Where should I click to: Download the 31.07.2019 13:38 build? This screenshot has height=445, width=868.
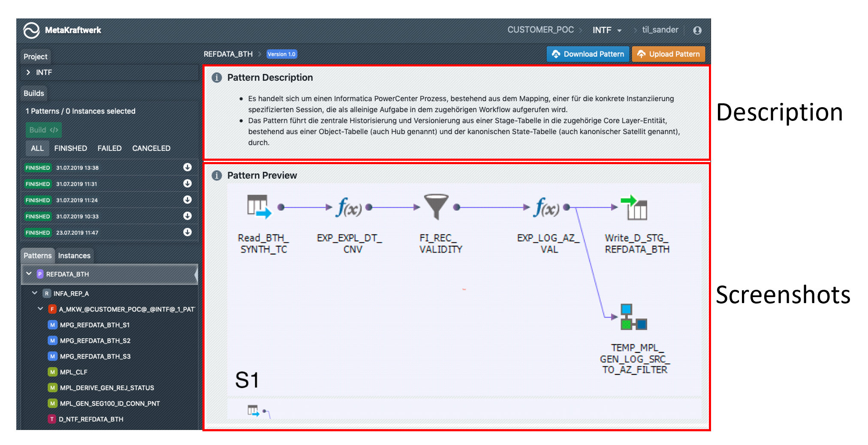[187, 167]
